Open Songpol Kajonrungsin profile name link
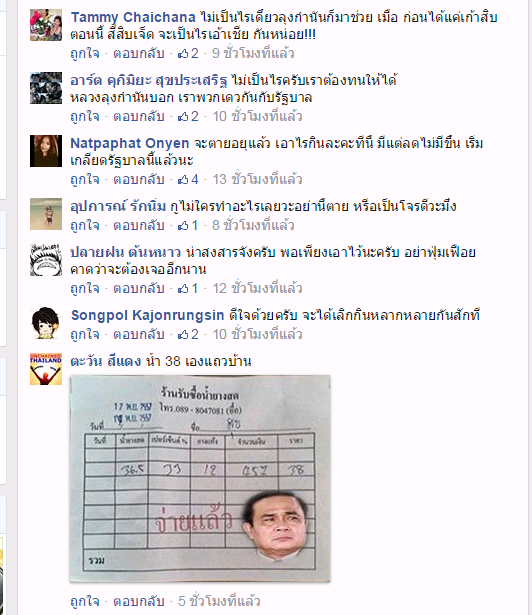The width and height of the screenshot is (532, 615). click(x=148, y=315)
